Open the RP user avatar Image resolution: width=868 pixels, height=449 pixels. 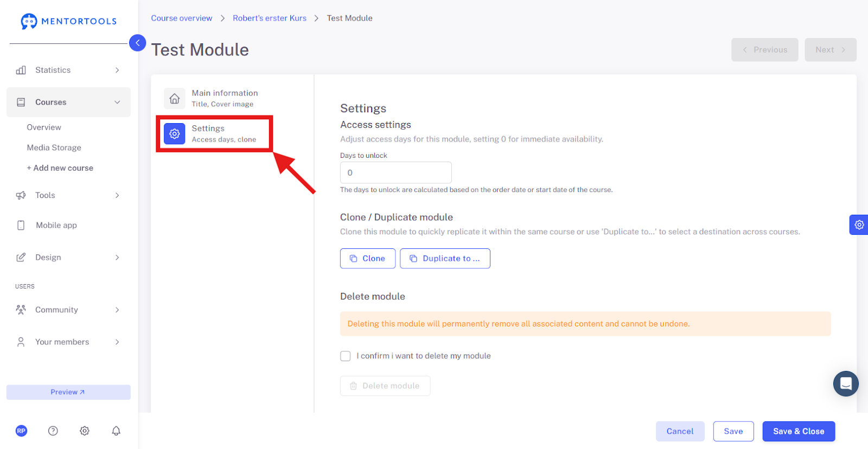[21, 431]
